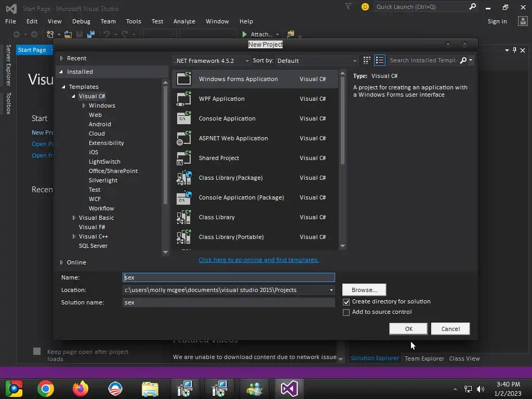Viewport: 532px width, 399px height.
Task: Select the WPF Application template icon
Action: point(184,99)
